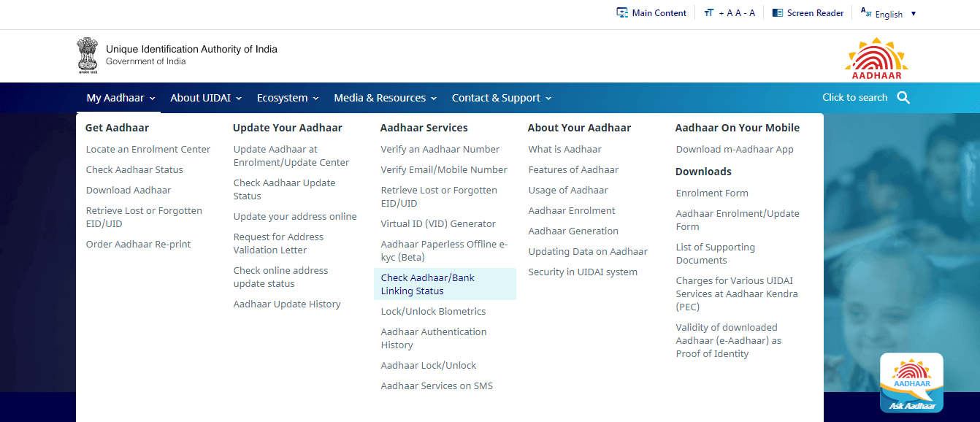Open Lock/Unlock Biometrics
This screenshot has width=980, height=422.
tap(433, 311)
